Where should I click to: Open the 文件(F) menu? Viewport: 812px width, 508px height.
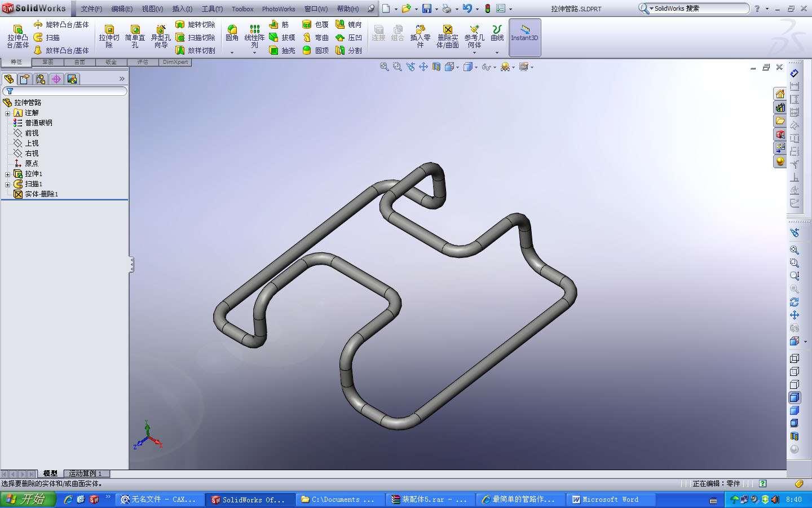(91, 9)
